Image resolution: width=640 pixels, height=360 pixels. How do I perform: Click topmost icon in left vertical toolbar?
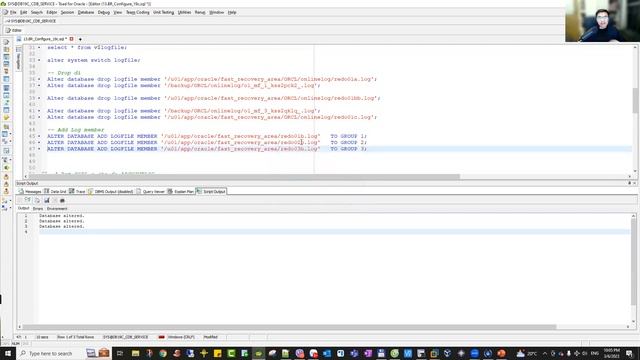tap(6, 42)
